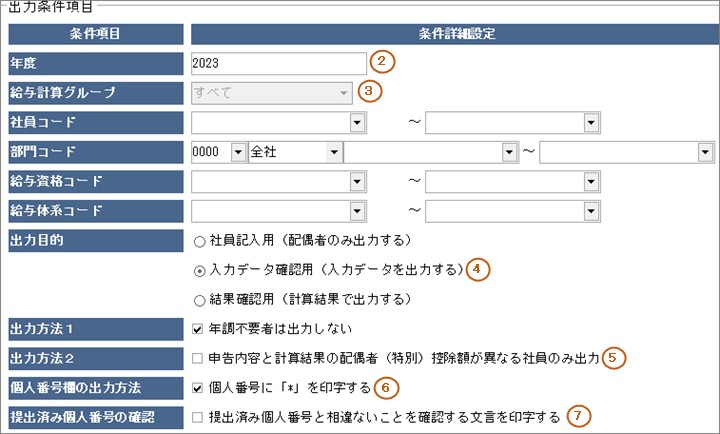
Task: Toggle 個人番号に「*」を印字する checkbox
Action: (x=198, y=387)
